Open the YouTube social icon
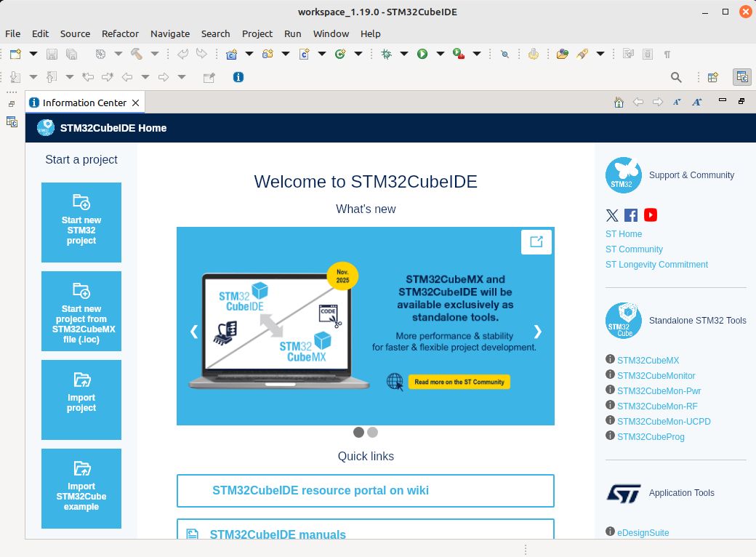 point(651,215)
